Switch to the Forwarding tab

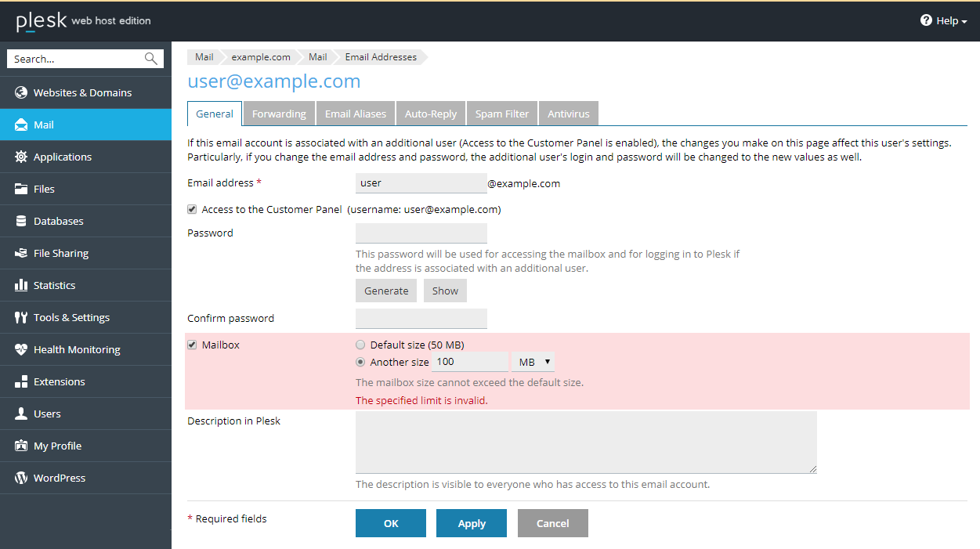point(279,114)
